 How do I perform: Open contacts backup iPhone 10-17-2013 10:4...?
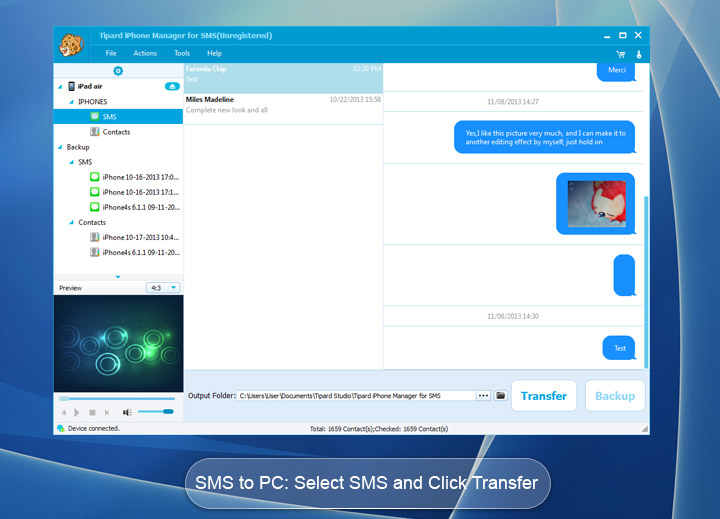(135, 237)
